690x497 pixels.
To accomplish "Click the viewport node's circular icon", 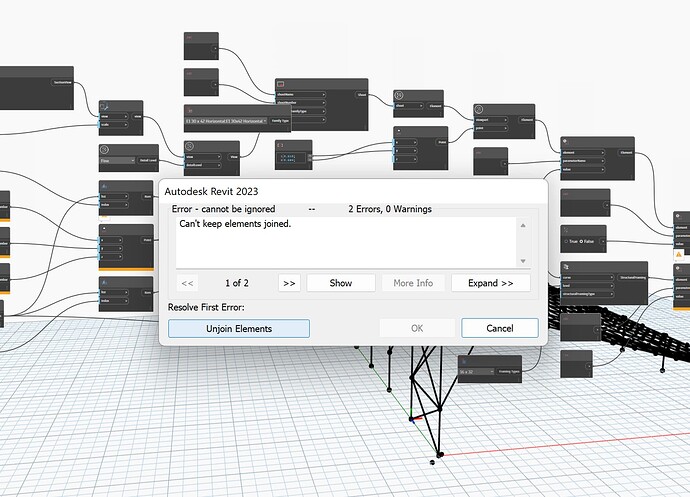I will pyautogui.click(x=479, y=109).
